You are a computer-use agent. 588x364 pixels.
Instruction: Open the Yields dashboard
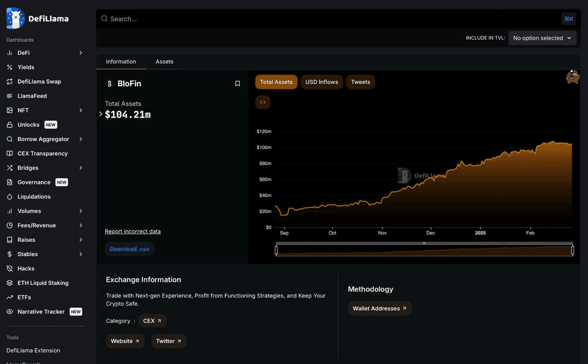pyautogui.click(x=26, y=67)
